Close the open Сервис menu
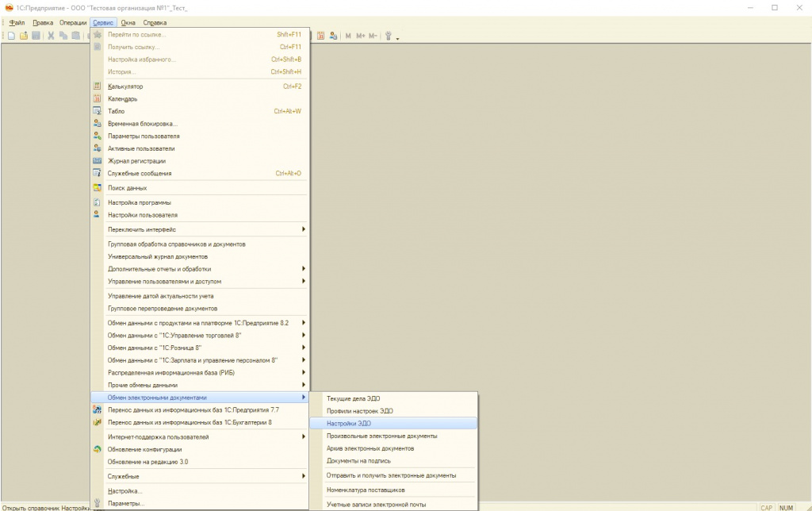Viewport: 812px width, 511px height. click(103, 23)
